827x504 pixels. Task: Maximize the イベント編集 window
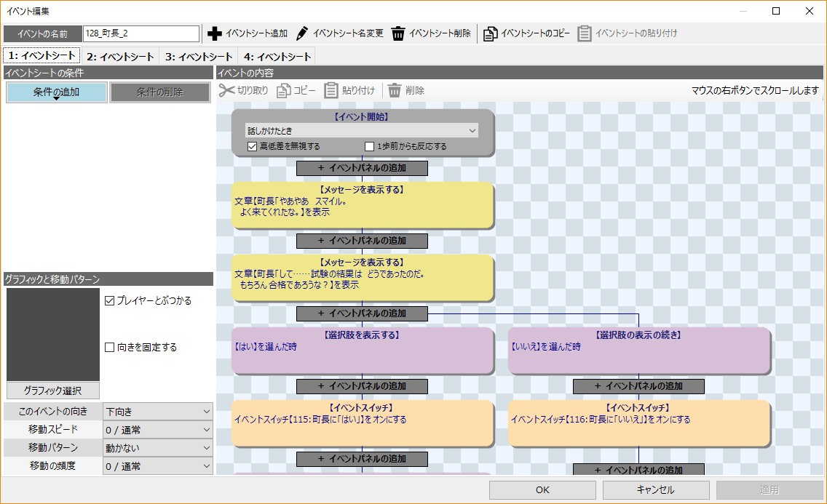click(776, 10)
